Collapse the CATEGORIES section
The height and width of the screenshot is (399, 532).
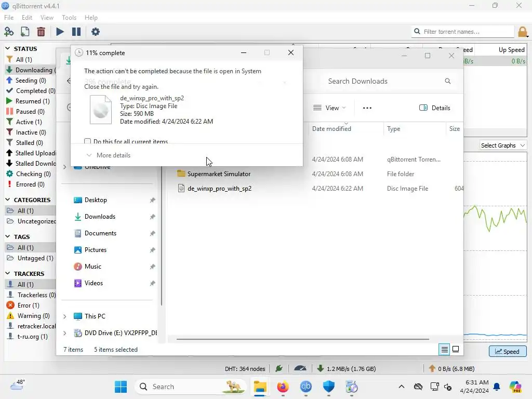(8, 199)
